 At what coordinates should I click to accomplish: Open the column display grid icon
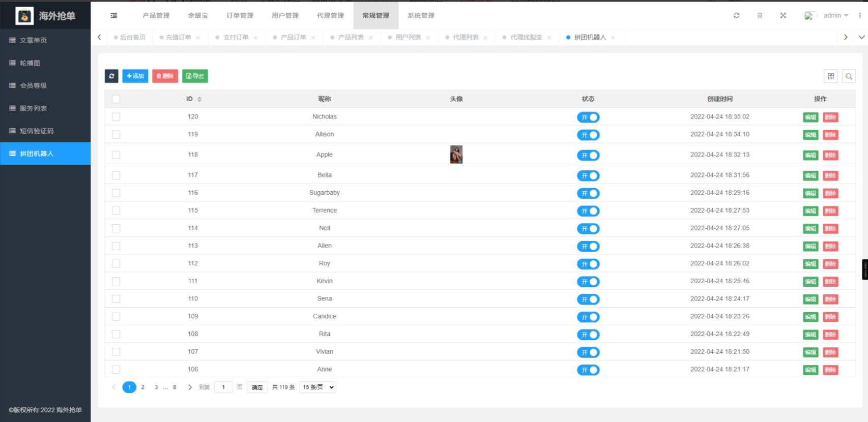click(830, 76)
